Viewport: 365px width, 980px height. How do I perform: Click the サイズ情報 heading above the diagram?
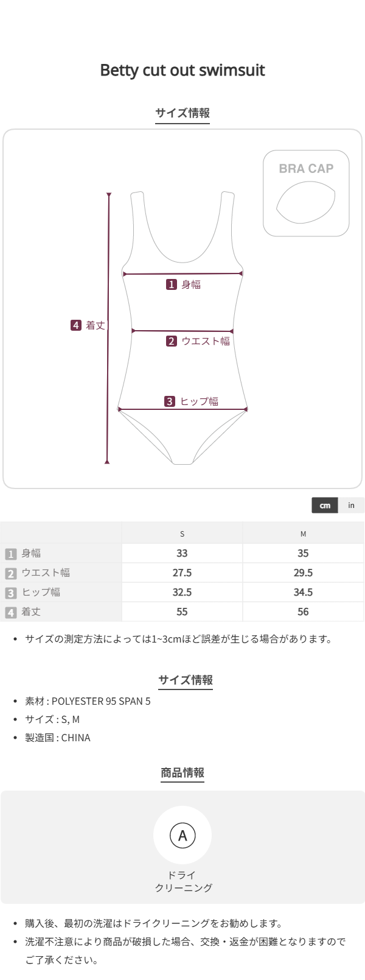click(182, 113)
